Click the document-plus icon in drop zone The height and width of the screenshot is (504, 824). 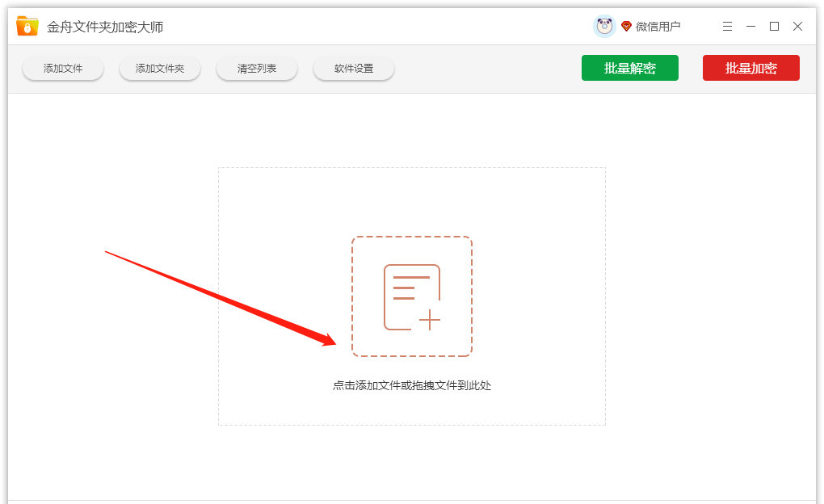(412, 296)
